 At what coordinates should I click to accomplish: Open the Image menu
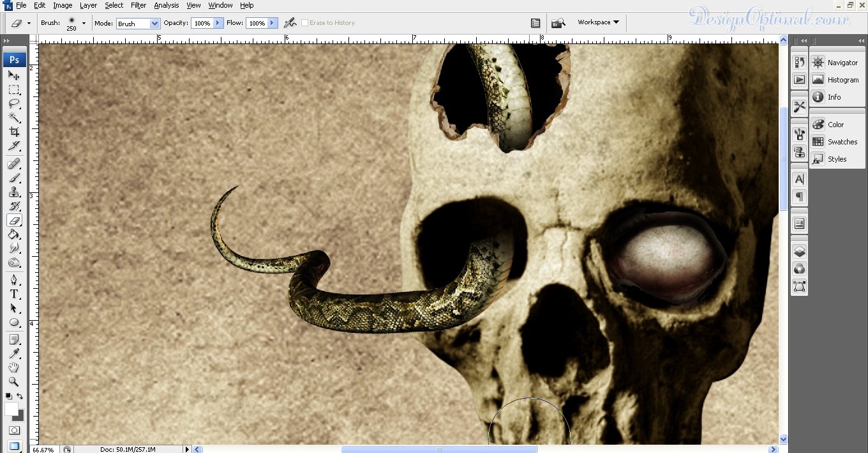point(63,5)
